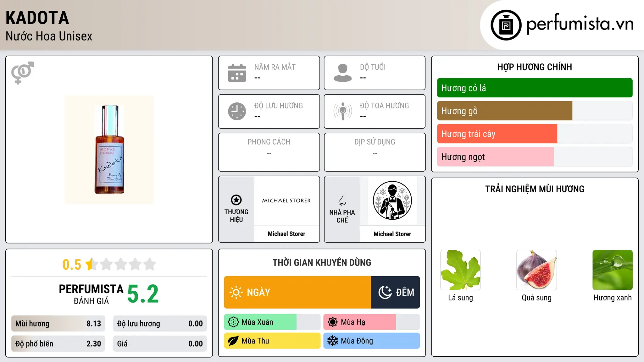Viewport: 644px width, 362px height.
Task: Click the sun icon for Mùa Hạ
Action: click(x=333, y=322)
